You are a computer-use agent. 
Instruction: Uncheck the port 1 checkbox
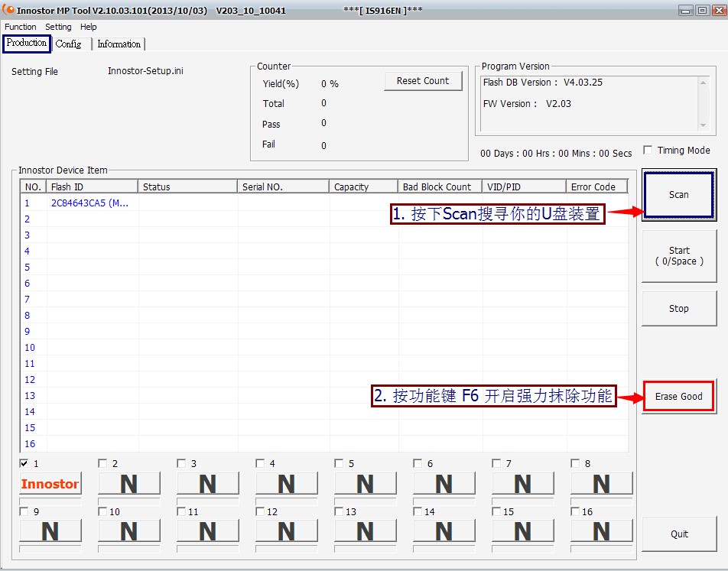coord(24,463)
